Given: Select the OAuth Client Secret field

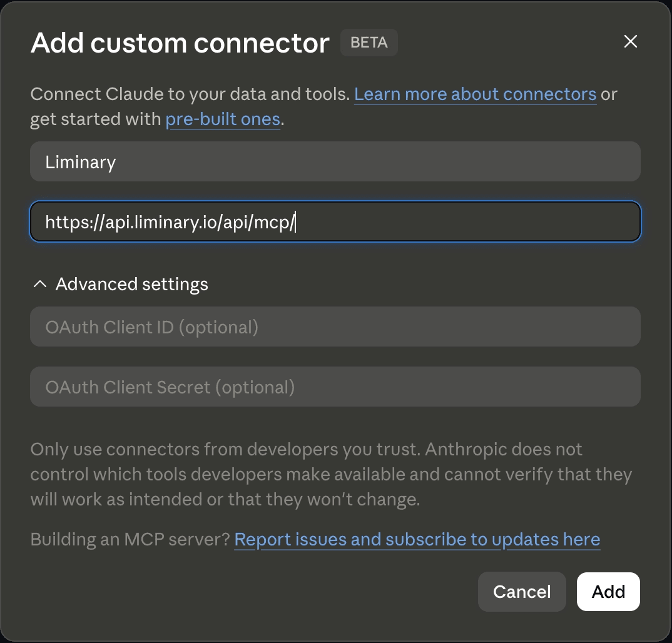Looking at the screenshot, I should click(335, 387).
